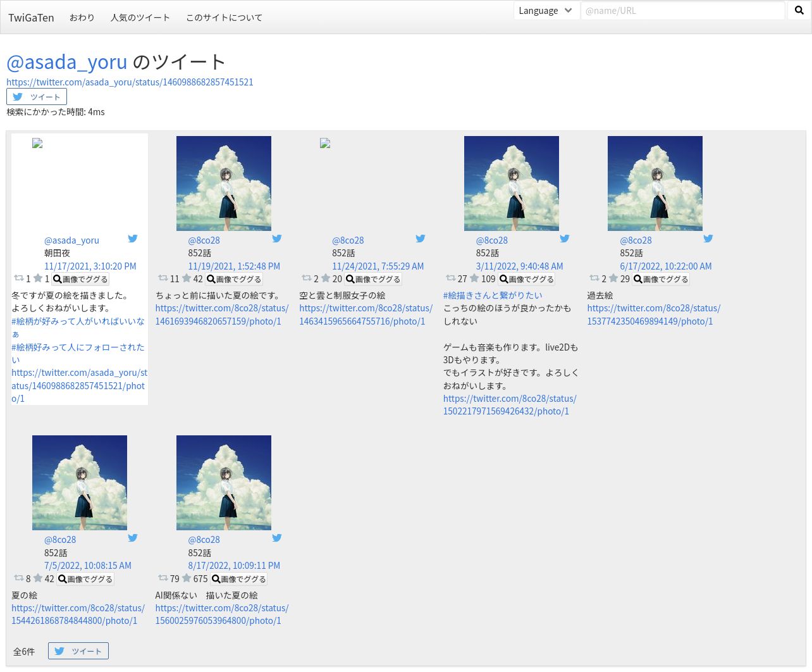Click the retweet icon on the 3/11/2022 tweet
The image size is (812, 672).
(x=451, y=278)
